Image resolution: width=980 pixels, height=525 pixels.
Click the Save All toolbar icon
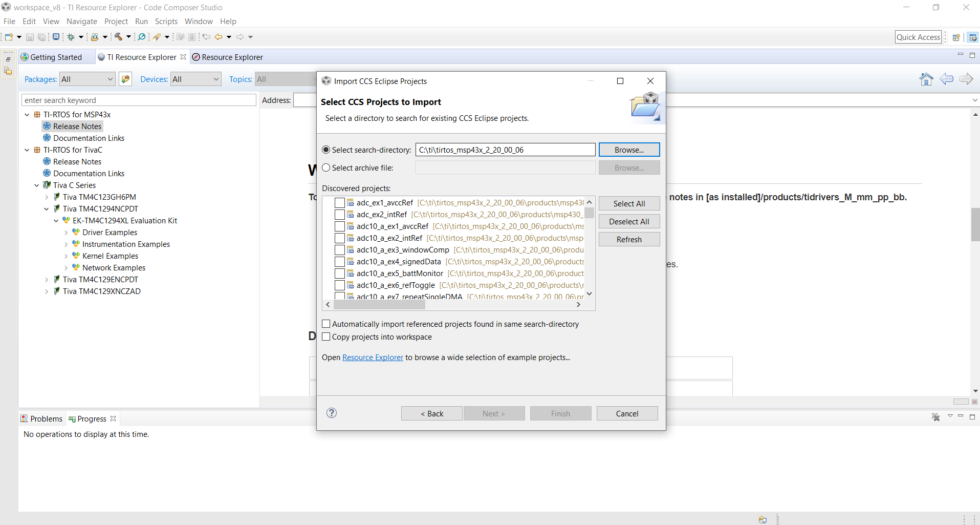41,37
